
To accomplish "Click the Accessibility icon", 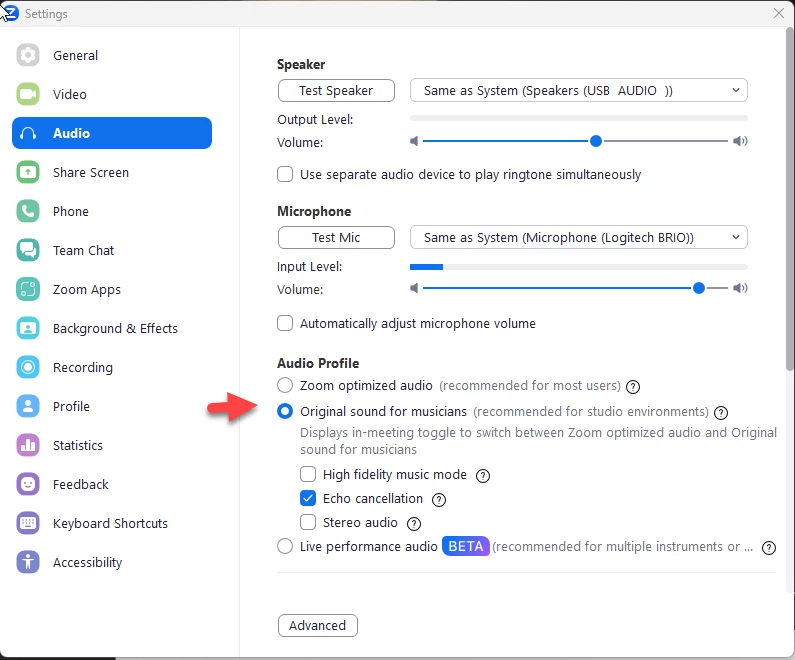I will click(28, 563).
